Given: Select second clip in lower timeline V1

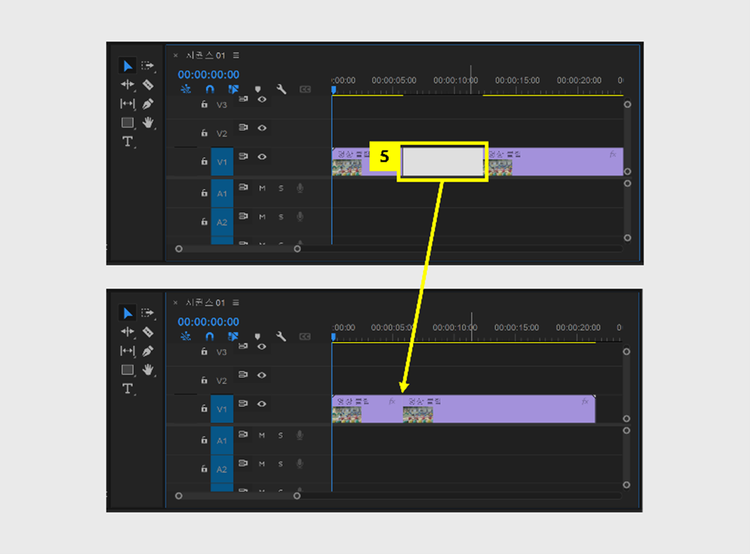Looking at the screenshot, I should point(499,409).
